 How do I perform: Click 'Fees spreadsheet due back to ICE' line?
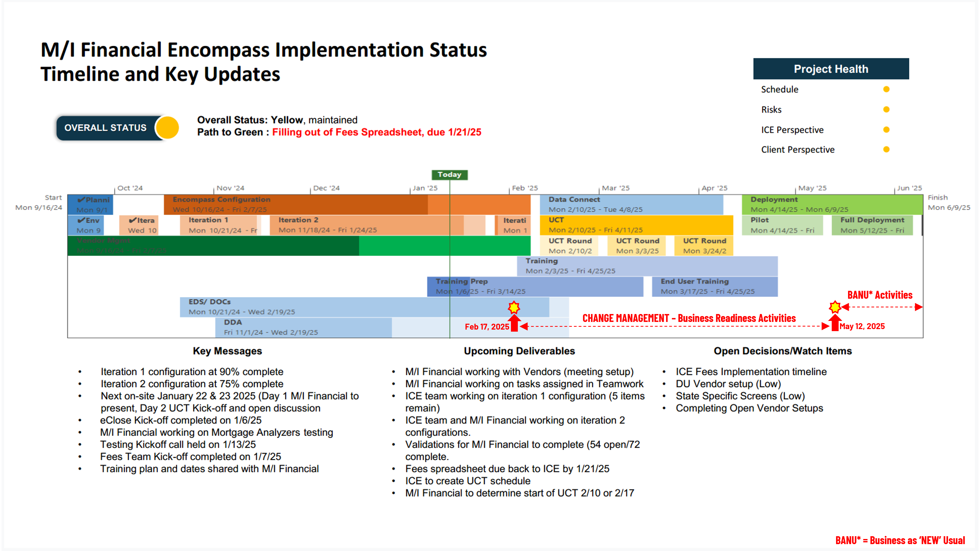pyautogui.click(x=507, y=469)
